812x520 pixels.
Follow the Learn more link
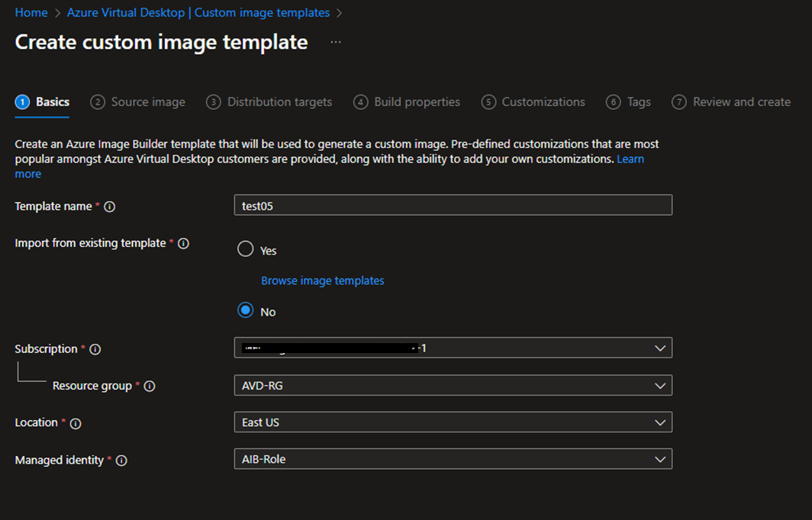[630, 159]
